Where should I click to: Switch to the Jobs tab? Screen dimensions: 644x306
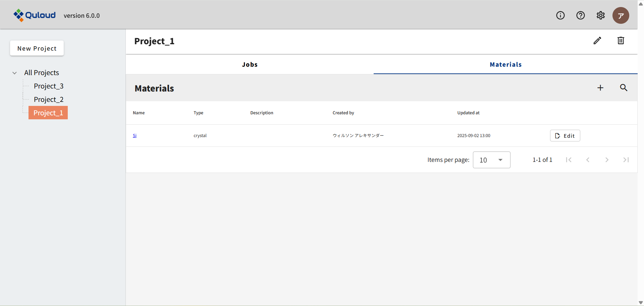250,65
